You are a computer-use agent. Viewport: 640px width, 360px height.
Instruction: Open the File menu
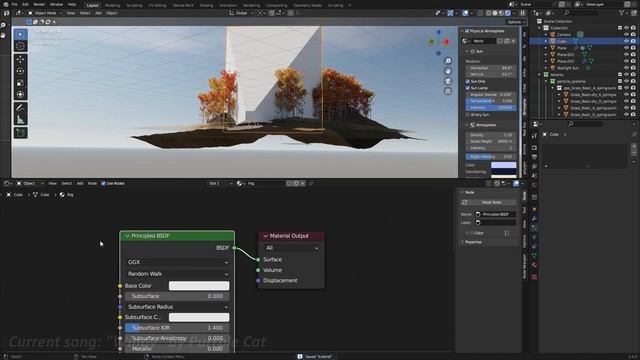pyautogui.click(x=15, y=4)
